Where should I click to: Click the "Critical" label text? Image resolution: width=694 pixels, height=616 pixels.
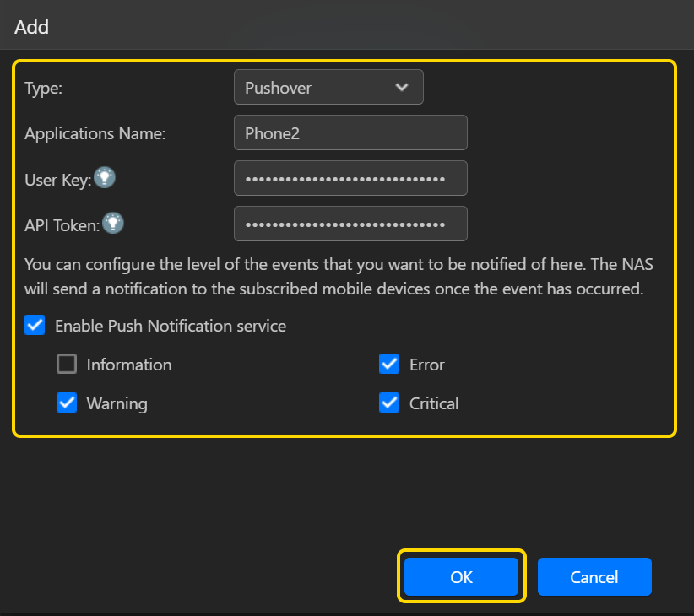click(x=434, y=403)
